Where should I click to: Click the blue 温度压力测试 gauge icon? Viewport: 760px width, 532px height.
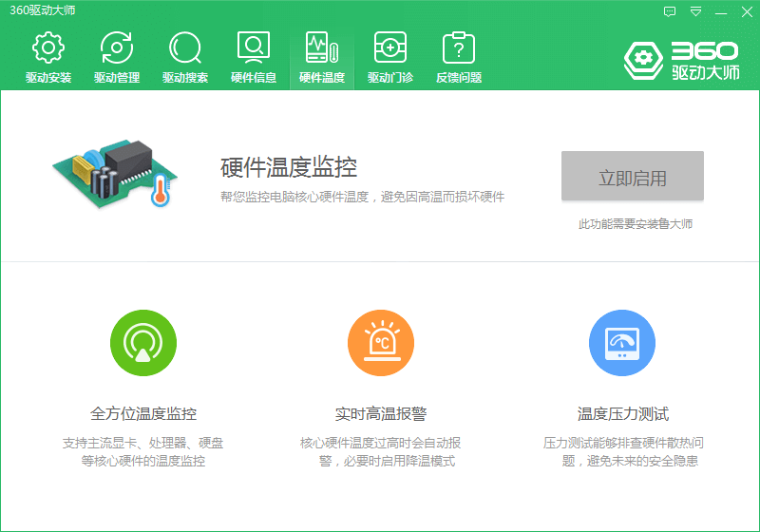coord(622,343)
